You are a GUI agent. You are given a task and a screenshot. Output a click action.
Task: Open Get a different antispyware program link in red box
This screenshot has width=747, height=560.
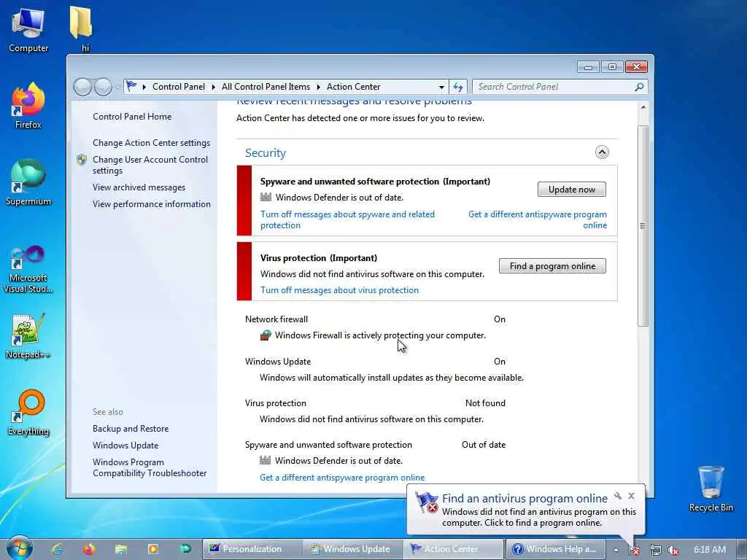(538, 220)
